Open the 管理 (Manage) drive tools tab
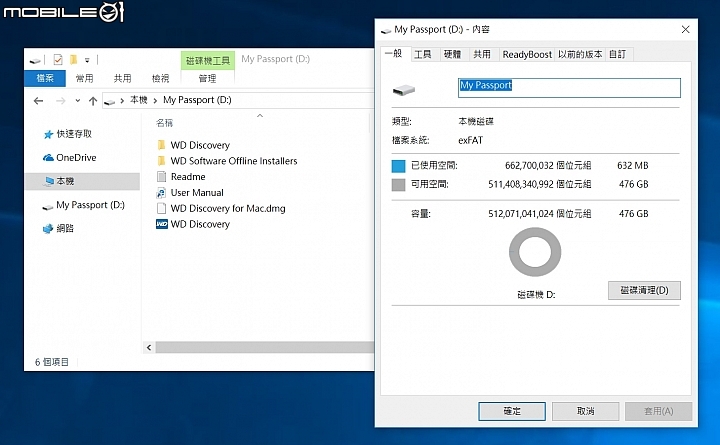720x445 pixels. (x=208, y=79)
